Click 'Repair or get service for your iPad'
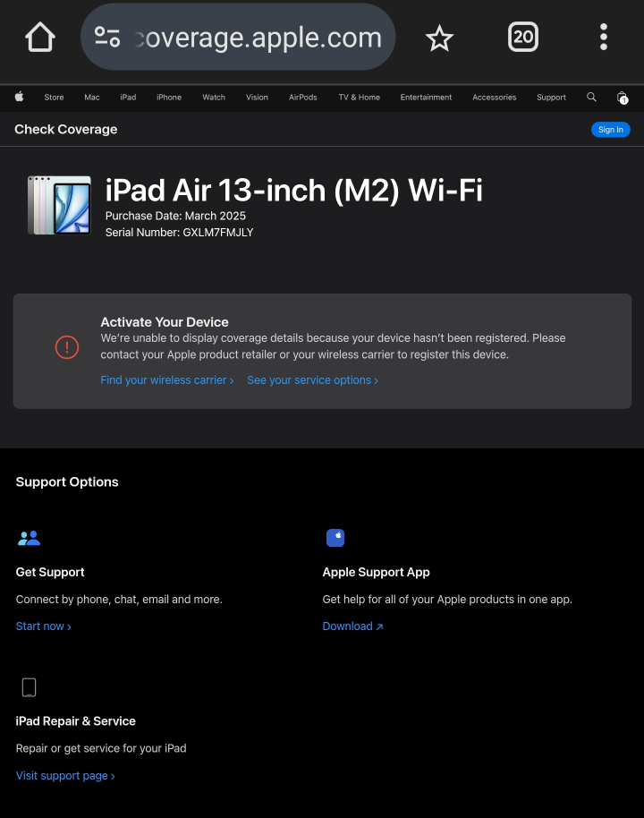Screen dimensions: 644x818 pyautogui.click(x=101, y=748)
